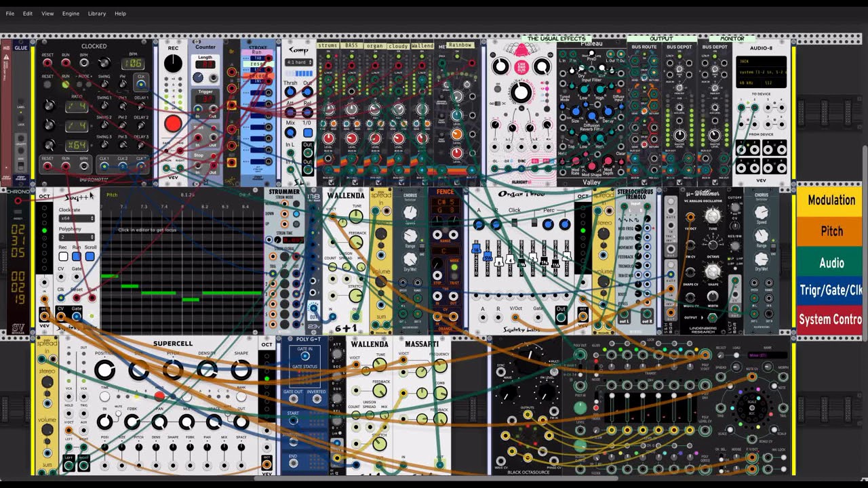Open the File menu

(x=10, y=14)
